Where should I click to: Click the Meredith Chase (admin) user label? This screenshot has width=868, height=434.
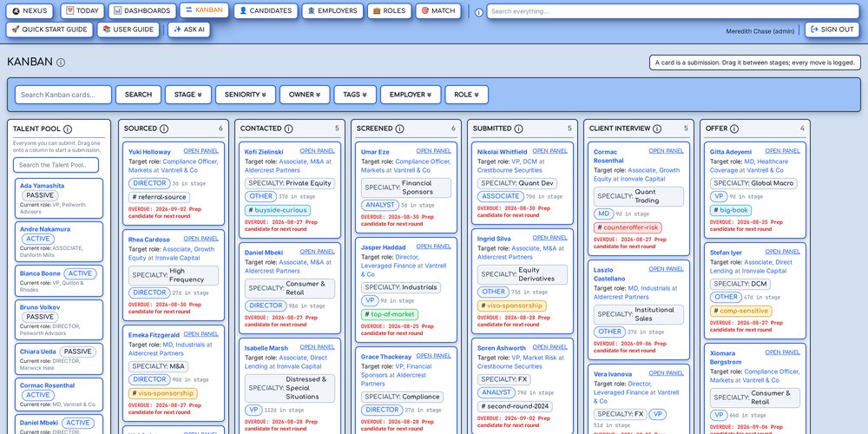click(x=760, y=31)
